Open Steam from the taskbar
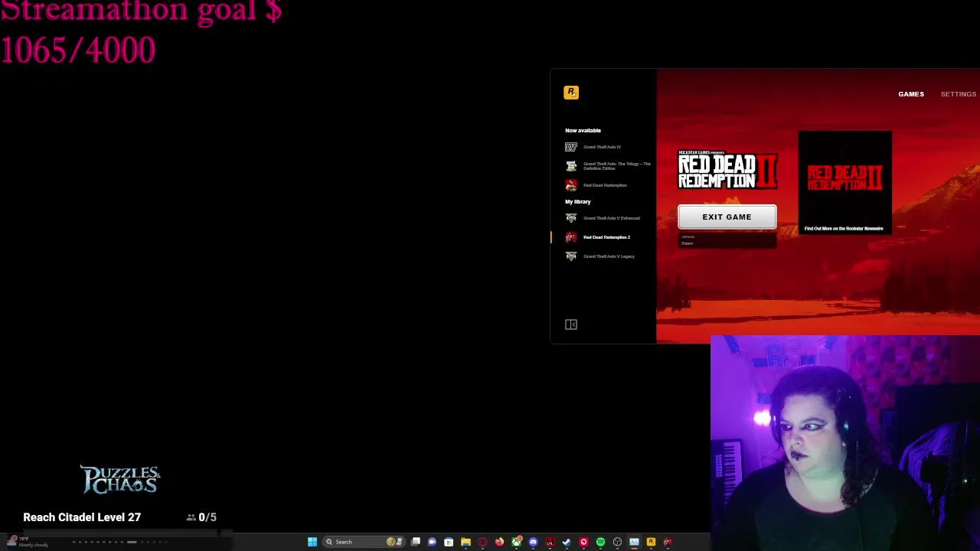The image size is (980, 551). click(567, 542)
